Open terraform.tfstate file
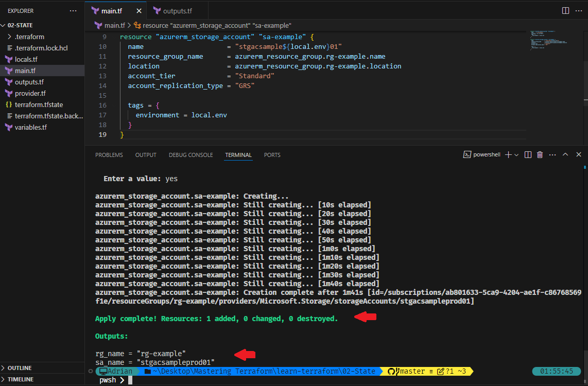The width and height of the screenshot is (588, 386). click(42, 104)
